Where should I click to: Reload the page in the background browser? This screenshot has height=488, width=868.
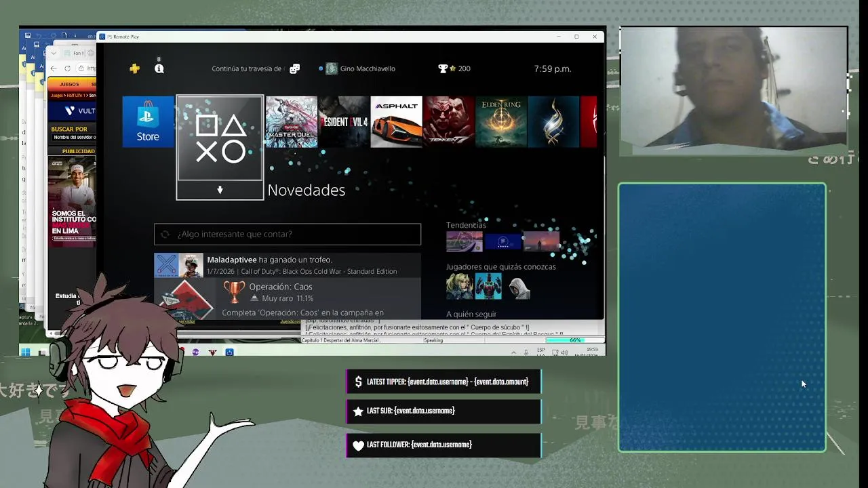(67, 68)
